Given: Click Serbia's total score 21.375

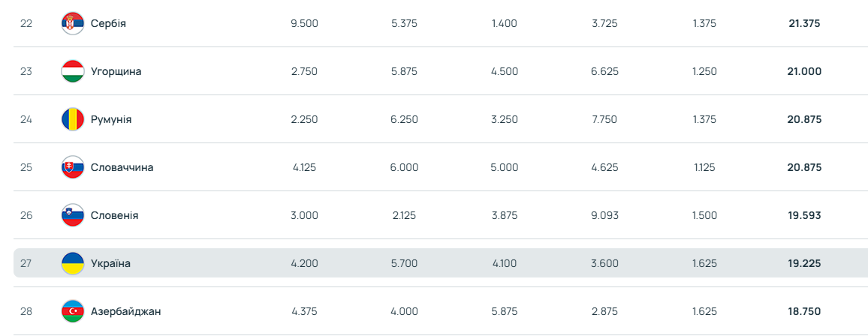Looking at the screenshot, I should 804,23.
